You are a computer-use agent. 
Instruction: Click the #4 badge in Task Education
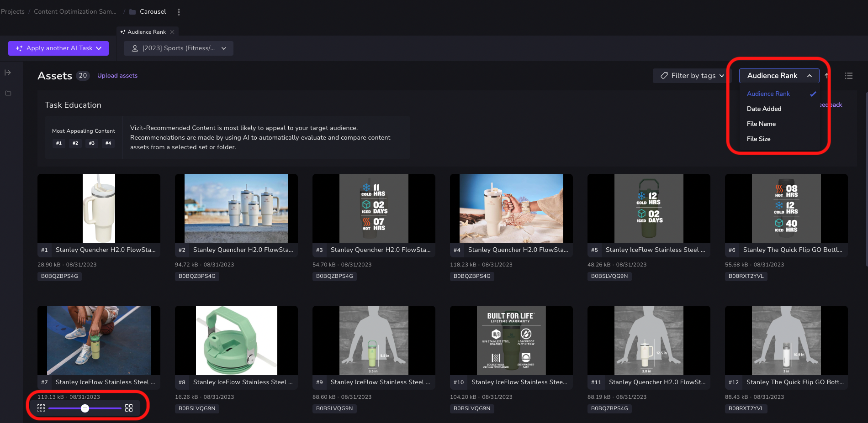pyautogui.click(x=108, y=143)
